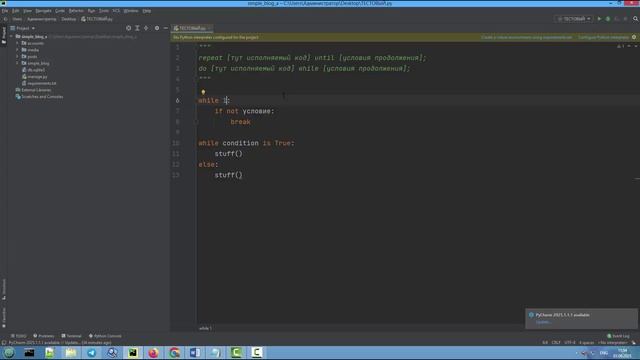The height and width of the screenshot is (360, 640).
Task: Open Telegram from the taskbar
Action: click(x=91, y=353)
